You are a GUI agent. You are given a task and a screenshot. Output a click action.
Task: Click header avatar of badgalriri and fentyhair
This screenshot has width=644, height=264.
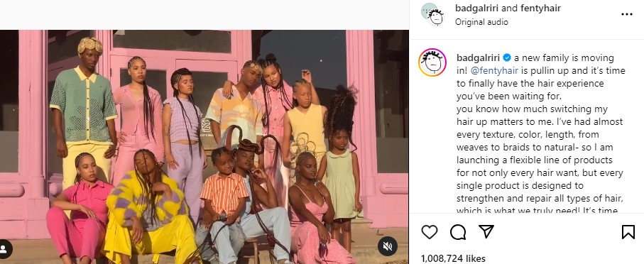pos(432,14)
